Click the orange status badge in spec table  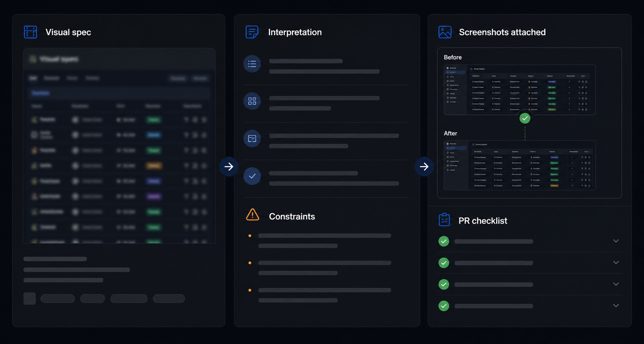(154, 166)
